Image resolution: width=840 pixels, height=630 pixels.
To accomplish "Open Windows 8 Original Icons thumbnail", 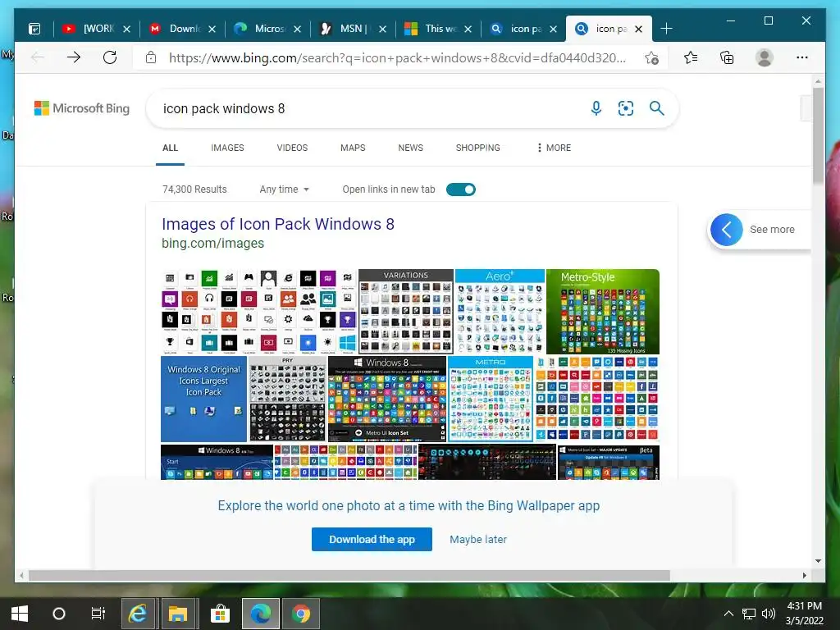I will [203, 399].
